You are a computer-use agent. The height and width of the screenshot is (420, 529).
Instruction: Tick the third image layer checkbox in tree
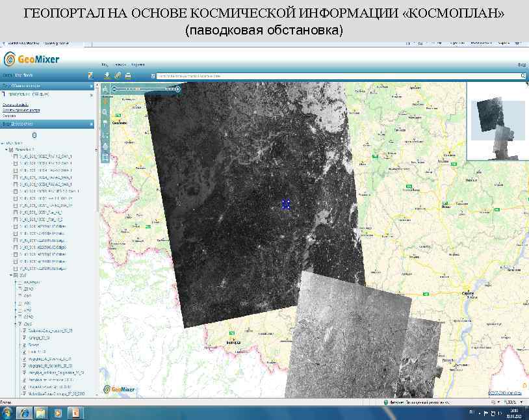point(15,170)
